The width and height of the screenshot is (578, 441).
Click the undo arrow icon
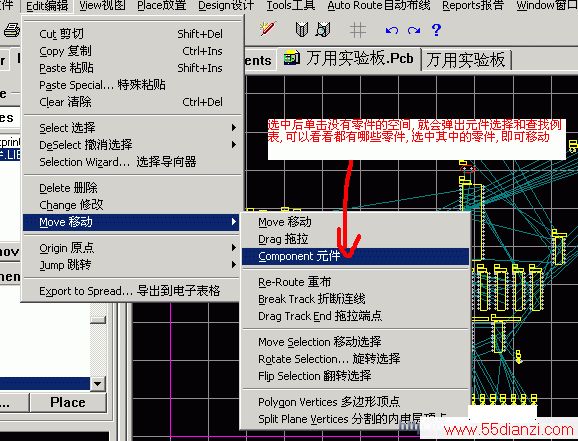click(391, 31)
